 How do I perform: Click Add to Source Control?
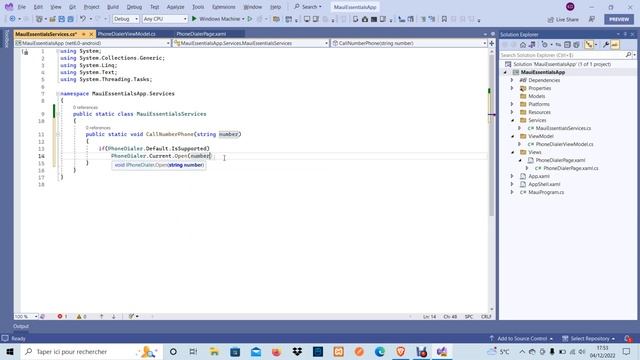click(521, 338)
